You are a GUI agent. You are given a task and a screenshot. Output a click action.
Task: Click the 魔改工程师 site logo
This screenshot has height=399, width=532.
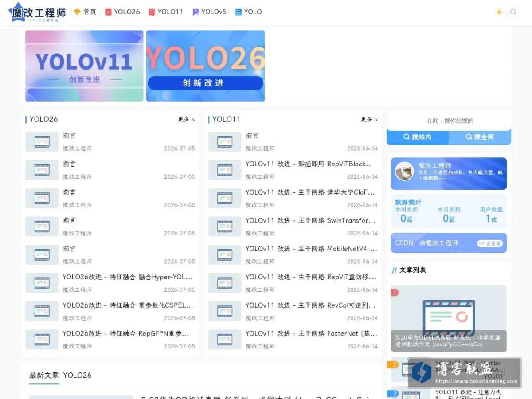click(x=38, y=12)
